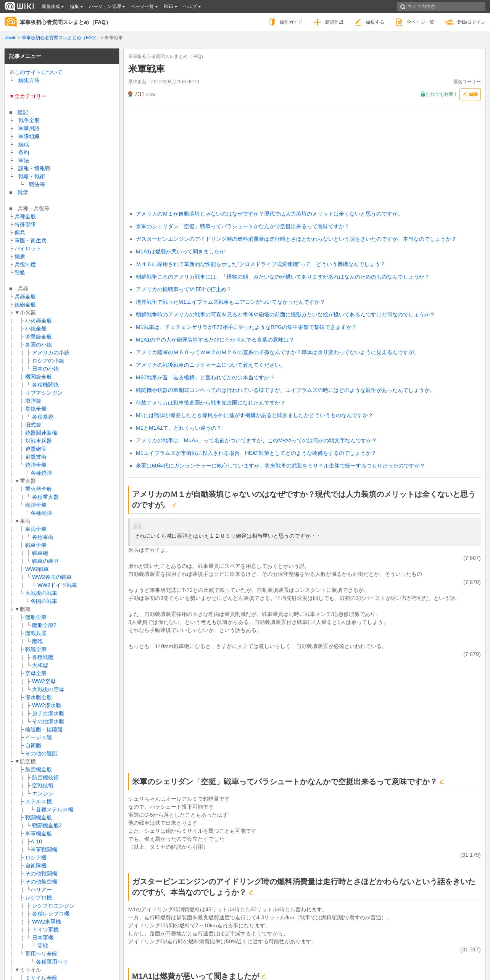The width and height of the screenshot is (490, 980).
Task: Jump to 湾岸戦争で戦ったM1エイブラムズ link
Action: click(x=230, y=302)
